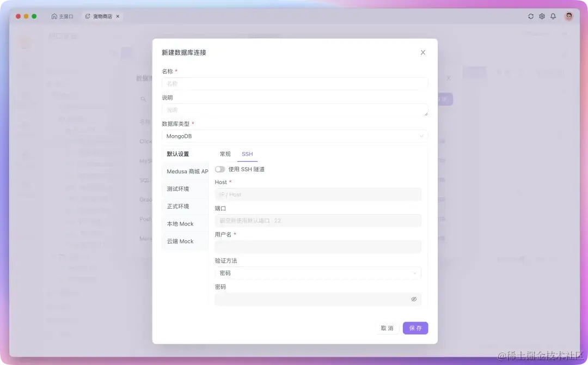
Task: Click the 取消 button
Action: (x=387, y=328)
